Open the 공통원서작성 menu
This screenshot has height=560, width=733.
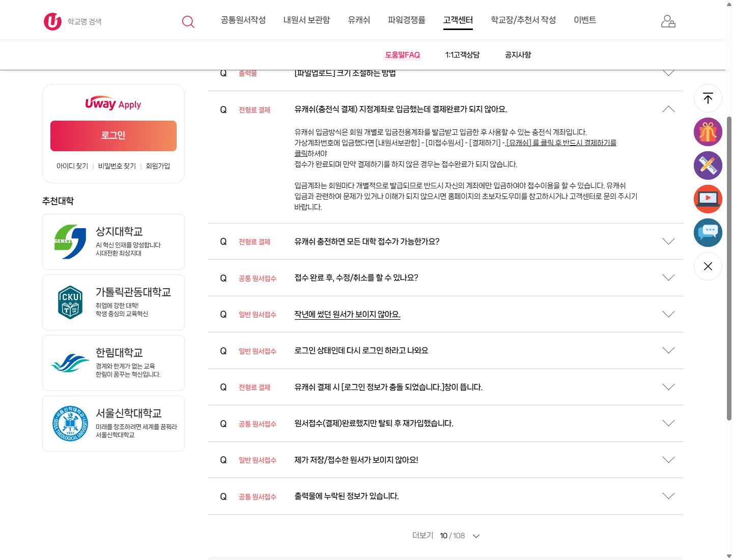(243, 20)
